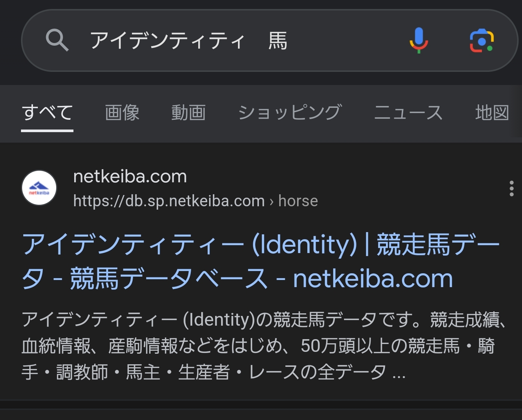Switch to the 画像 tab
This screenshot has height=420, width=522.
pos(122,113)
